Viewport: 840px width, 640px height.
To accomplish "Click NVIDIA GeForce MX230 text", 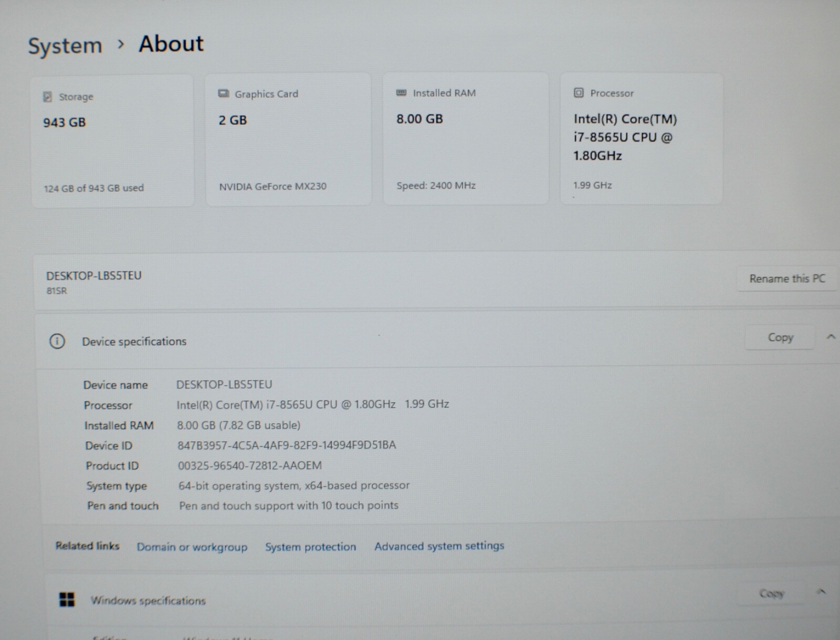I will coord(272,186).
